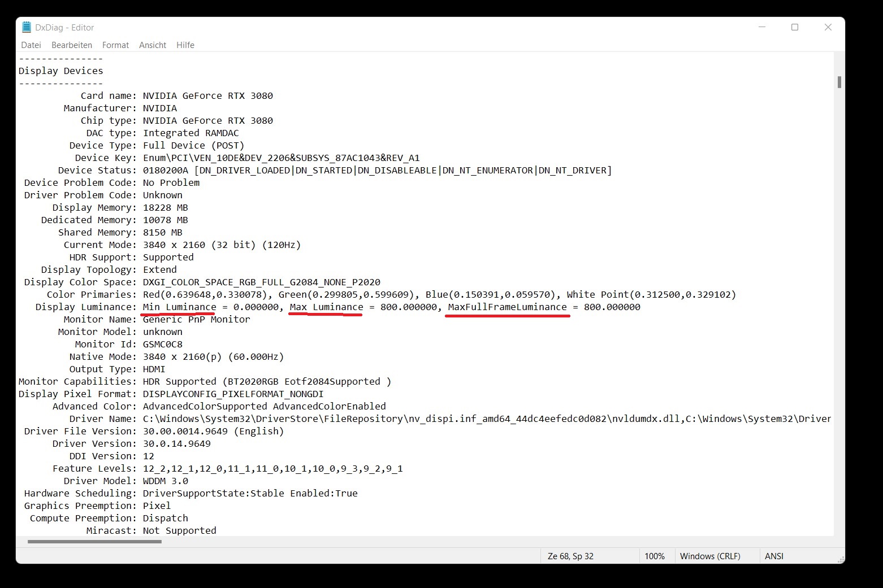The height and width of the screenshot is (588, 883).
Task: Click 'Ze 68, Sp 32' in status bar
Action: (570, 556)
